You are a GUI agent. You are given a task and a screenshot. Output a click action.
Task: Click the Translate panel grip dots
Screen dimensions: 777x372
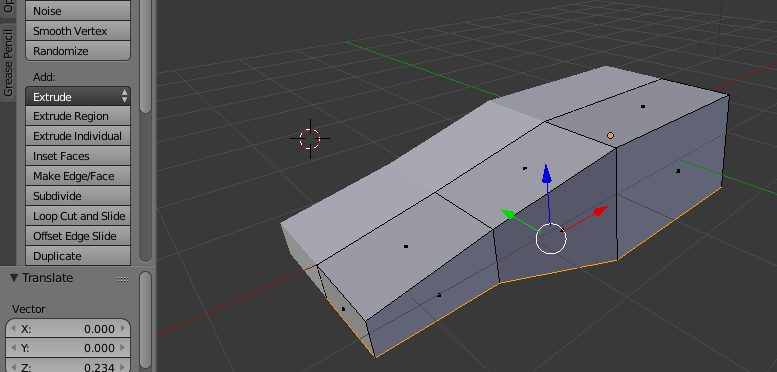[x=123, y=279]
